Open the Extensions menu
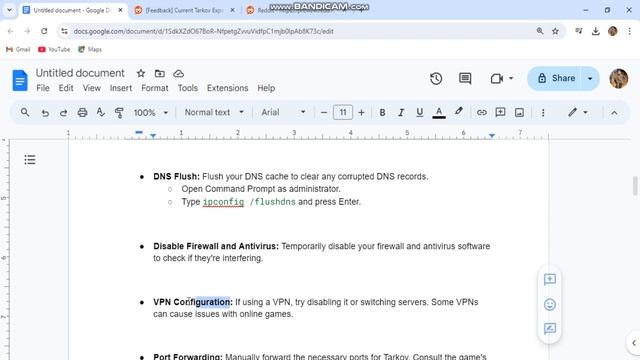640x360 pixels. pyautogui.click(x=227, y=88)
